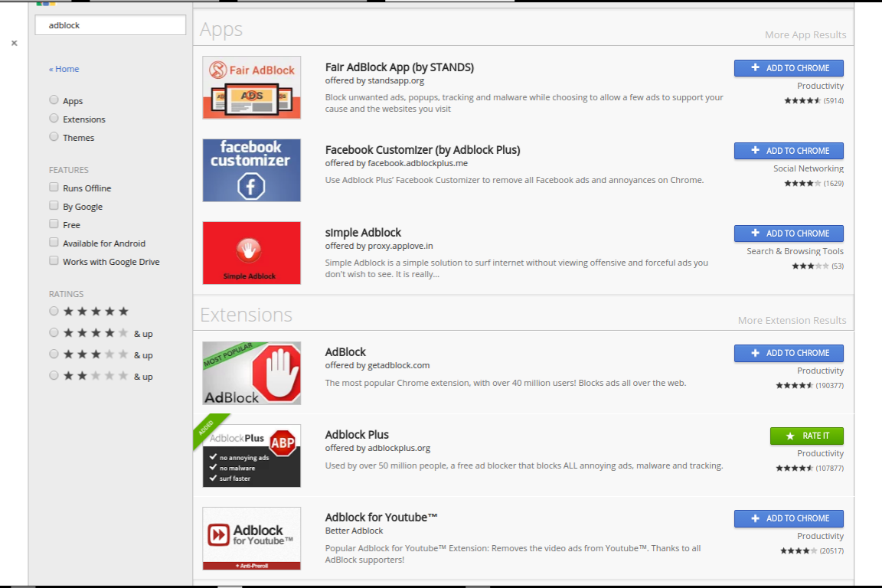Add simple Adblock to Chrome

(789, 234)
